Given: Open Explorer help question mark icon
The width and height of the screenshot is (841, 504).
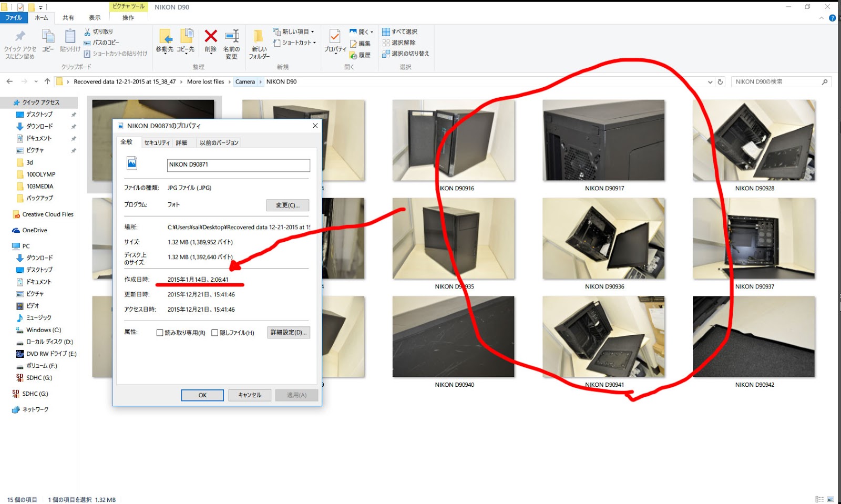Looking at the screenshot, I should pos(832,18).
